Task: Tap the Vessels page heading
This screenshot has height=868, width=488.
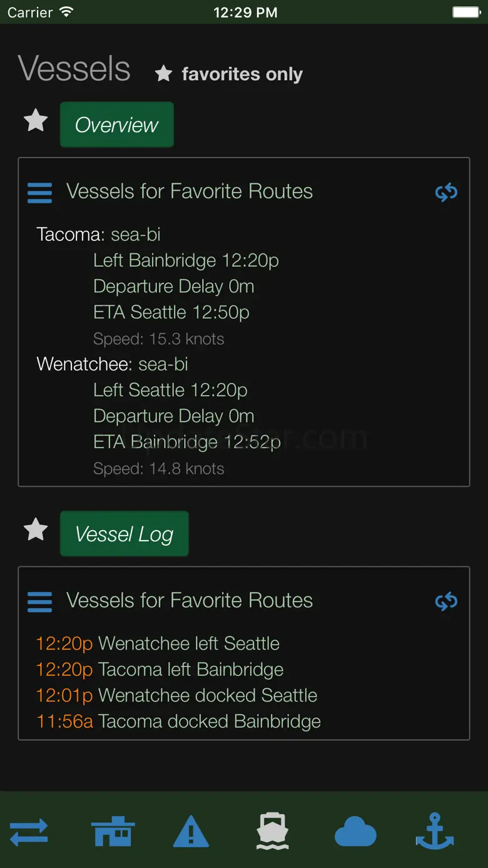Action: [74, 68]
